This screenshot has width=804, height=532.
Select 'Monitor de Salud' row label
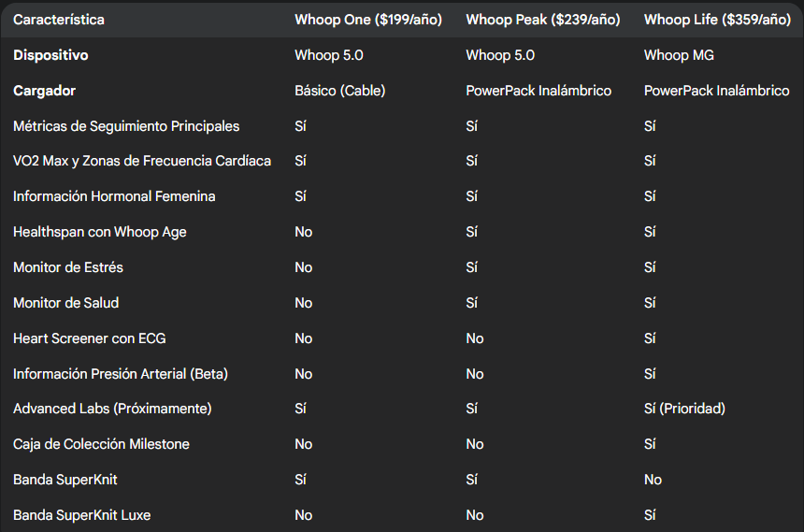(x=66, y=303)
